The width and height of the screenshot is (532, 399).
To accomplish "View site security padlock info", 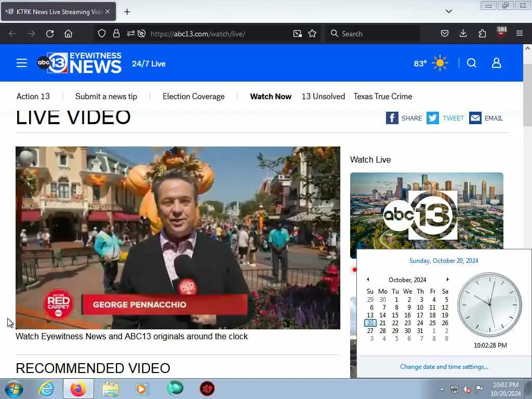I will (x=116, y=34).
